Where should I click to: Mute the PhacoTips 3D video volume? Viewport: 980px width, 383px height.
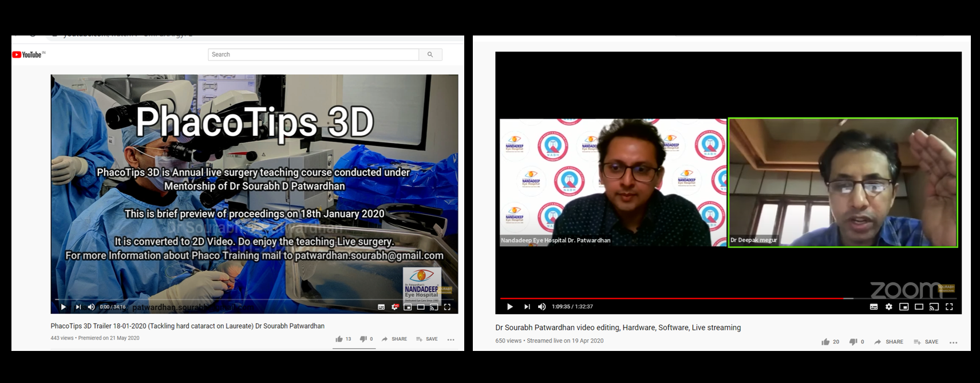[91, 307]
